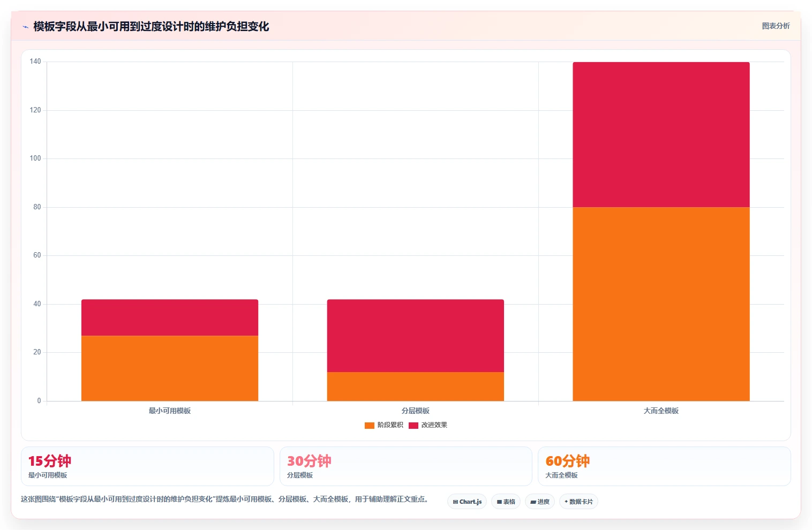Screen dimensions: 812x530
Task: Click the 分层模板 caption under 30分钟
Action: pyautogui.click(x=300, y=475)
